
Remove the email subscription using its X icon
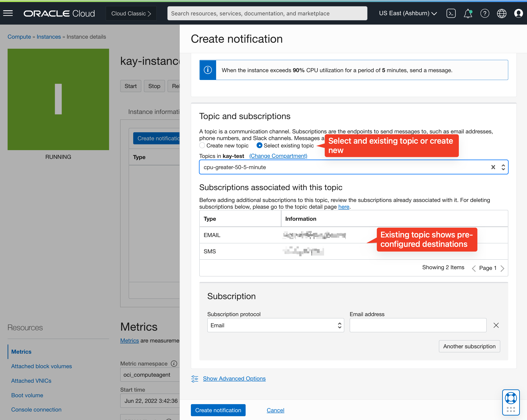pos(496,325)
